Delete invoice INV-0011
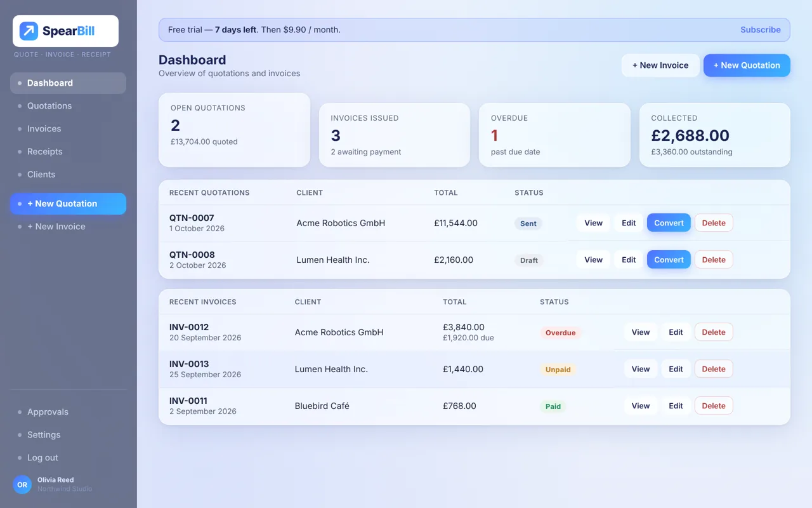The height and width of the screenshot is (508, 812). point(714,406)
